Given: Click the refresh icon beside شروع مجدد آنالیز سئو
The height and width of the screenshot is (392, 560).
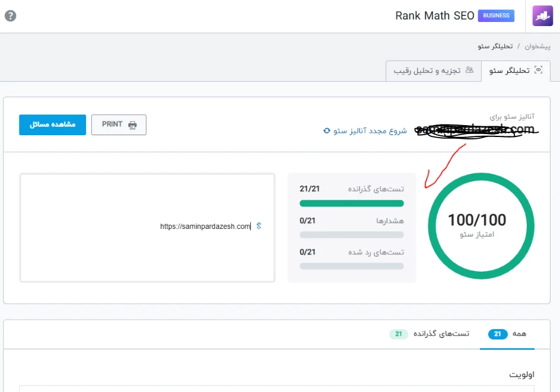Looking at the screenshot, I should click(x=326, y=130).
